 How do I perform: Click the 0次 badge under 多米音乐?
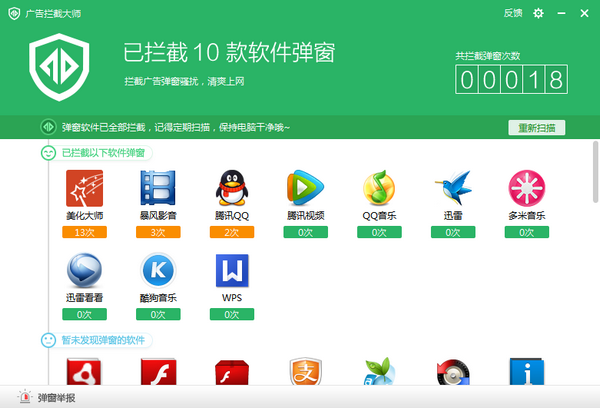click(x=527, y=232)
